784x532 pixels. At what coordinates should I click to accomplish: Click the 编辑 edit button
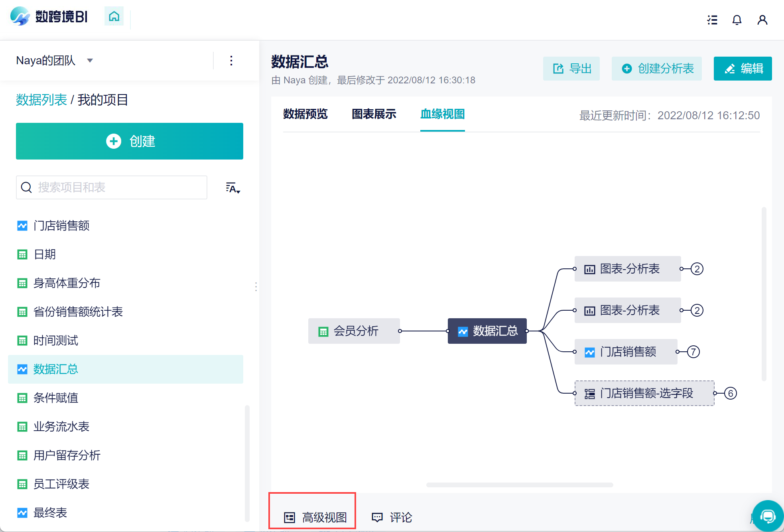click(743, 69)
